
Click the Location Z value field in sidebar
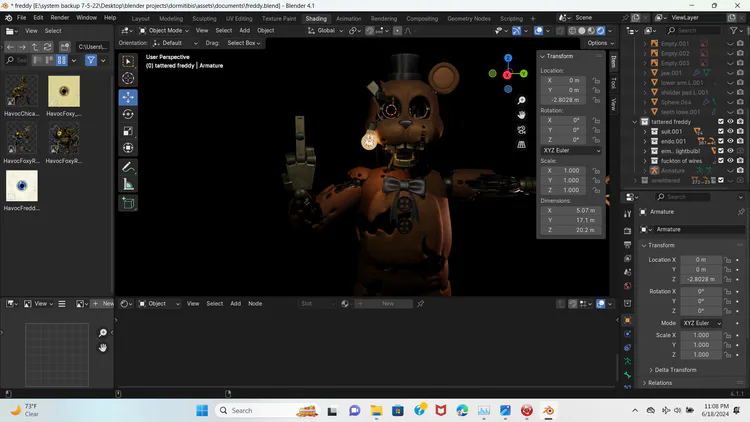tap(565, 100)
